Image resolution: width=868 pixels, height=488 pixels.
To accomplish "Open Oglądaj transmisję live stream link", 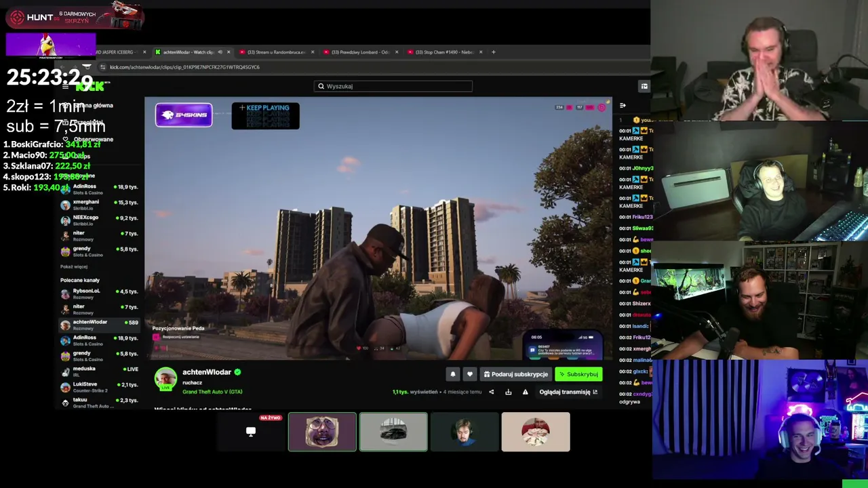I will (568, 392).
